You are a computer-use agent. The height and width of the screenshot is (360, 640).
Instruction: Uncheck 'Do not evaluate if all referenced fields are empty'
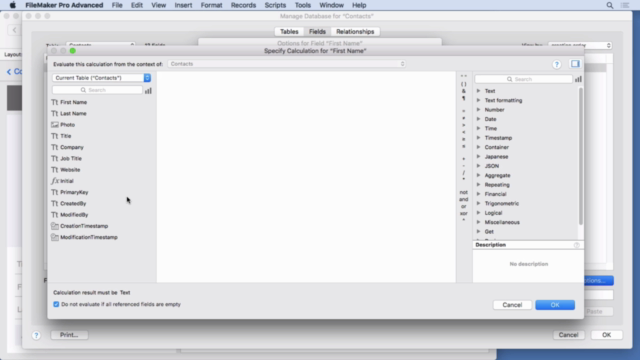click(x=56, y=304)
